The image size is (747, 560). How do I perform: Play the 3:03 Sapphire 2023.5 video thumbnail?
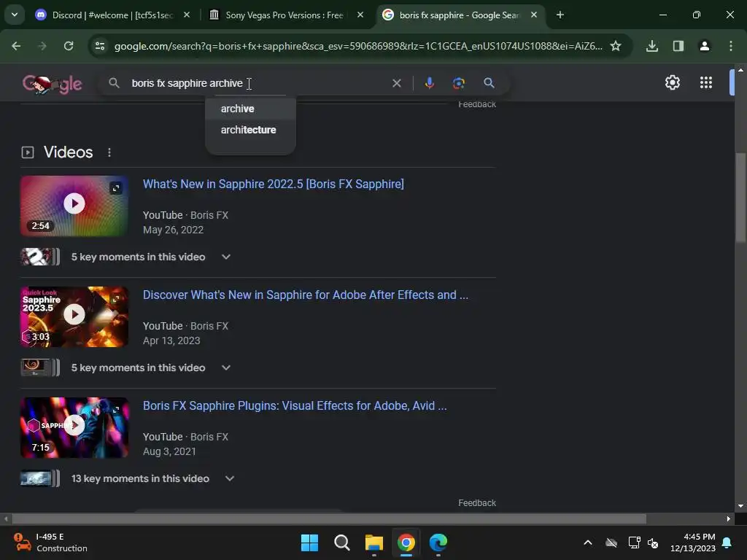point(74,316)
